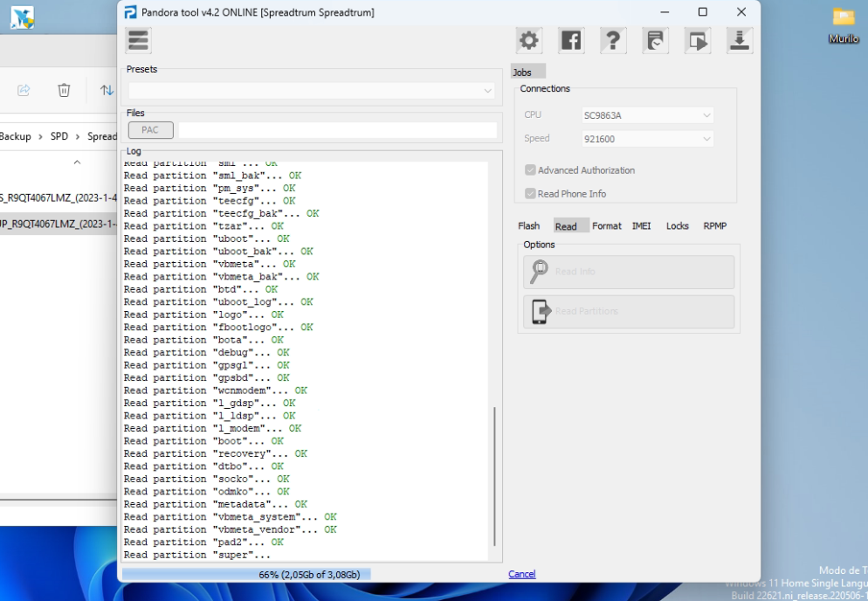
Task: Click the app icon at top-left of desktop
Action: tap(22, 17)
